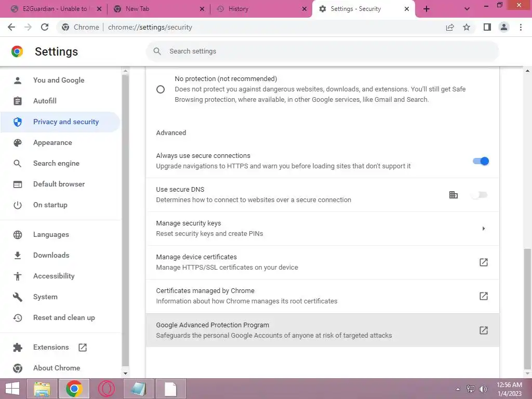Screen dimensions: 532x399
Task: Click the back navigation arrow
Action: coord(11,27)
